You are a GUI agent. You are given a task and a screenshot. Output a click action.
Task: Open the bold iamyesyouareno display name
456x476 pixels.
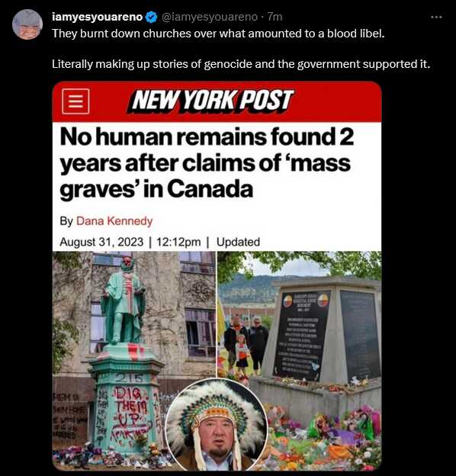(97, 17)
